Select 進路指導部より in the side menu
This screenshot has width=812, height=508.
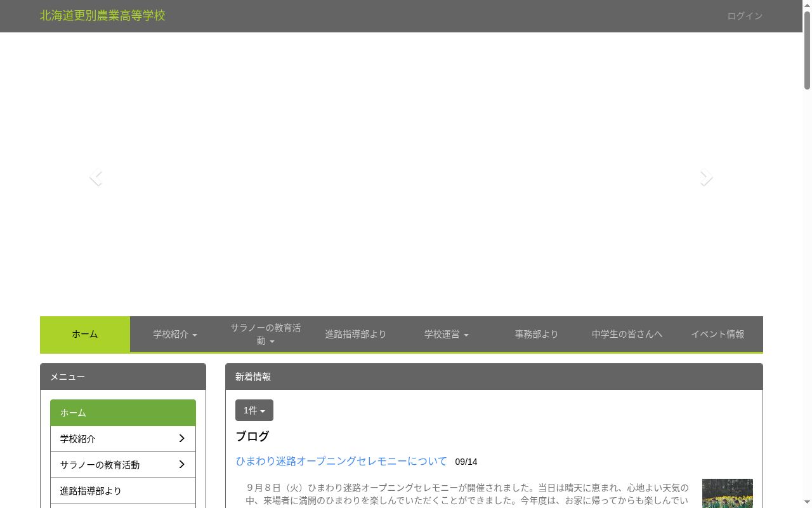tap(123, 491)
